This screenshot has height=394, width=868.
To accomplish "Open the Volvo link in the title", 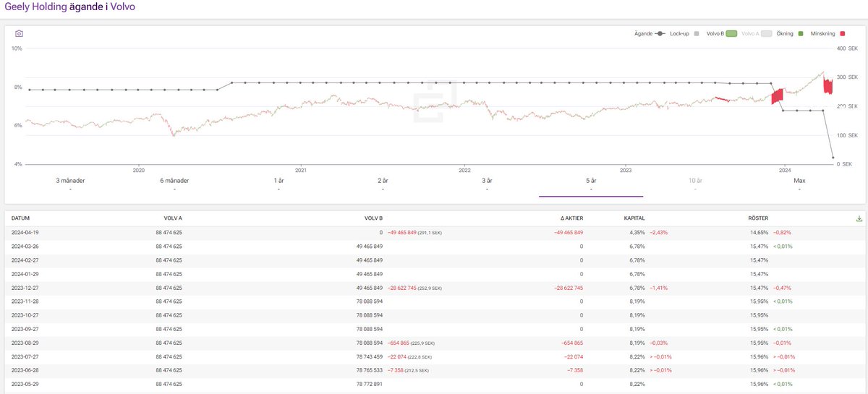I will 122,7.
